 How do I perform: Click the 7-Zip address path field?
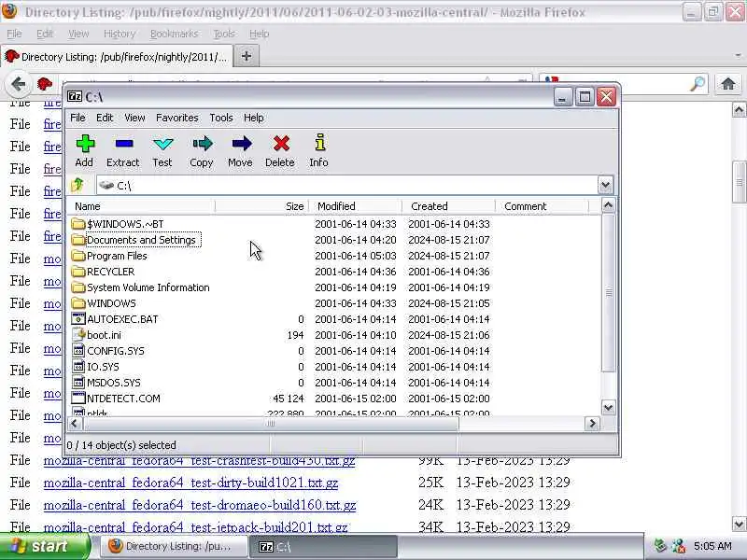[346, 185]
